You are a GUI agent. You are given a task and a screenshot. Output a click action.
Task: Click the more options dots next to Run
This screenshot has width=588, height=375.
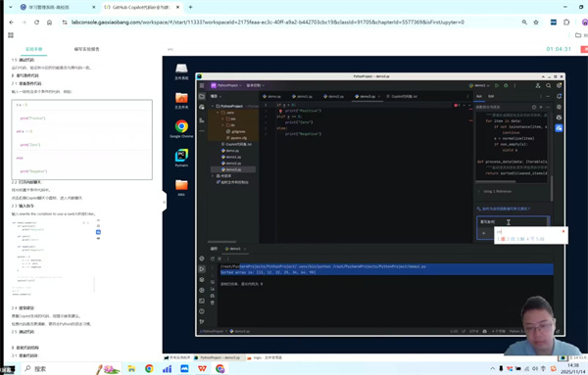click(x=514, y=85)
